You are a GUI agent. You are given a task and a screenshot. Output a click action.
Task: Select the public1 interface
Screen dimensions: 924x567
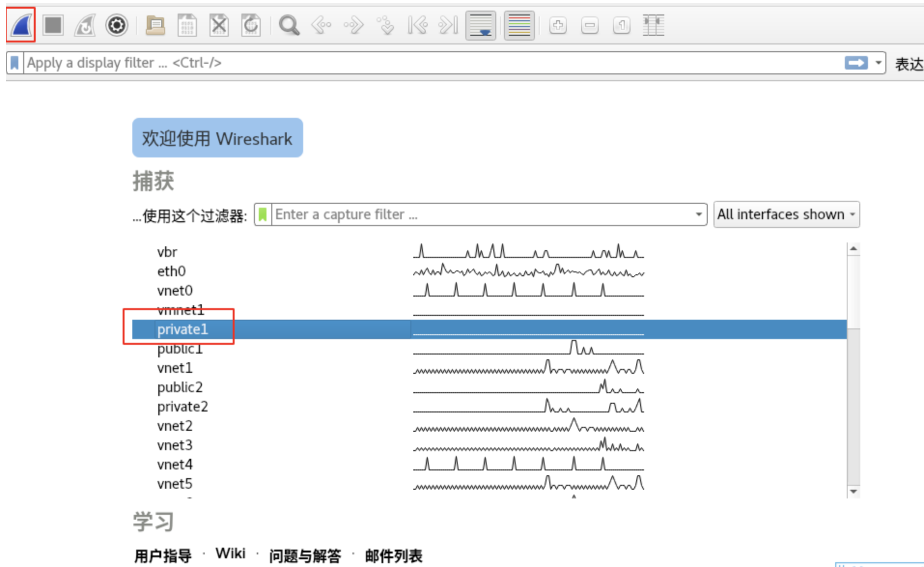click(180, 348)
